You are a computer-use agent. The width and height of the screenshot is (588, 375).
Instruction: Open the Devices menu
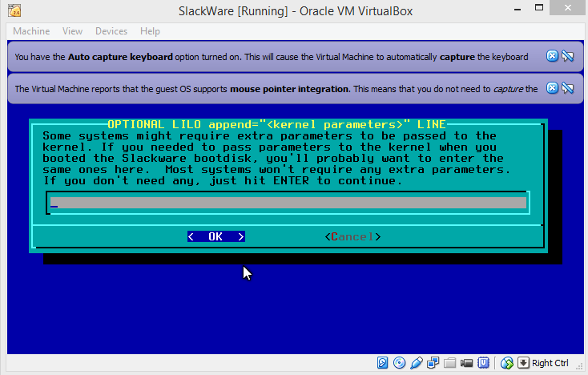click(x=111, y=31)
